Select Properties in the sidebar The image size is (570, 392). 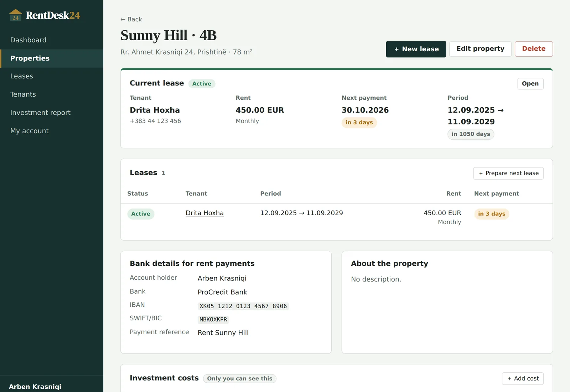coord(52,58)
